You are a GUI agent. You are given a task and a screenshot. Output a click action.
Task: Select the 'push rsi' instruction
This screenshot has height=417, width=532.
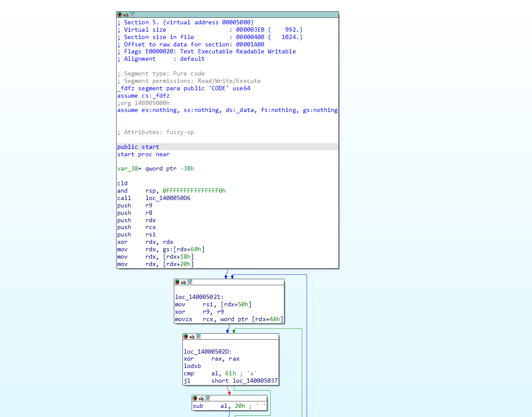tap(136, 234)
